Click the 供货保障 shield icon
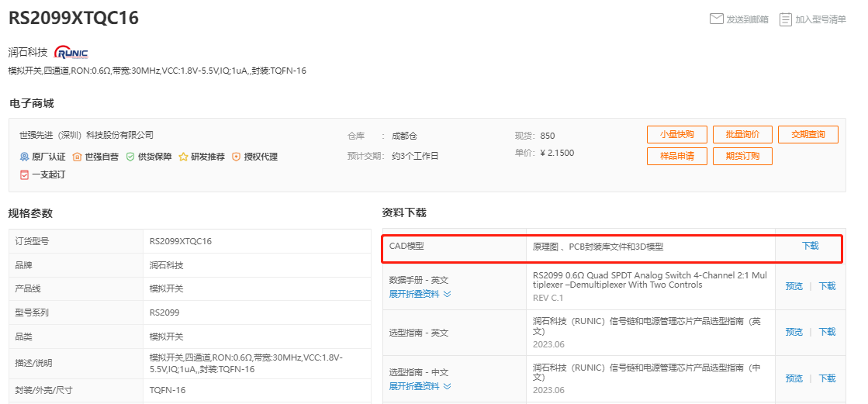Viewport: 868px width, 404px height. point(130,157)
